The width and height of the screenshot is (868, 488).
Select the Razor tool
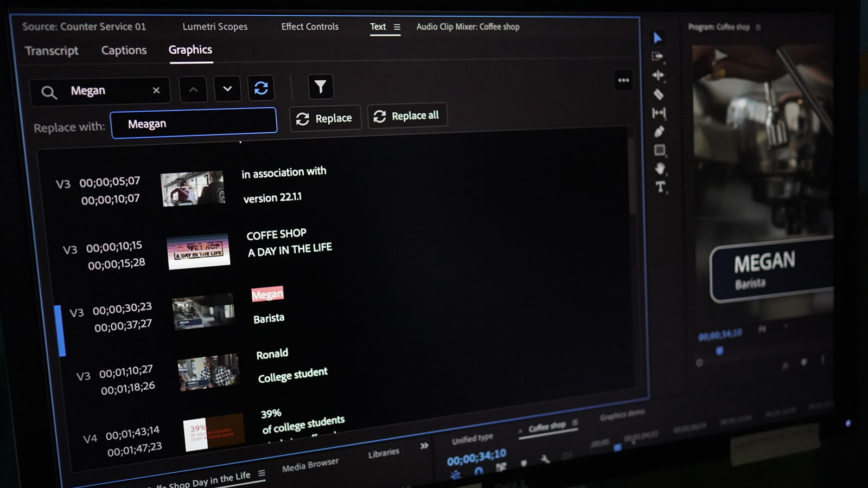[659, 94]
